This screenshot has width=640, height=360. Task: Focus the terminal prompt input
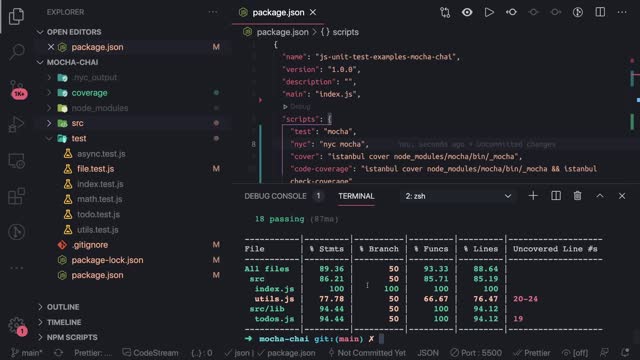click(382, 339)
